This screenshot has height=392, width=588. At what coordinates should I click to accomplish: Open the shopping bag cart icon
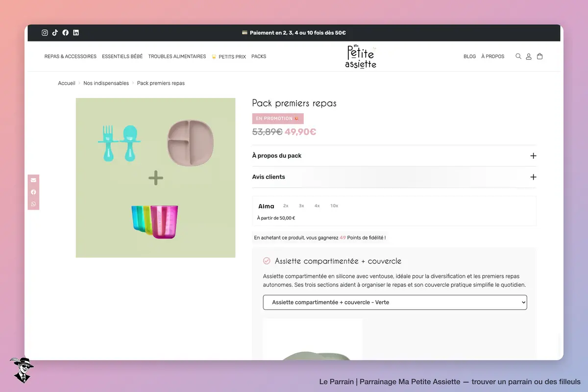point(540,56)
